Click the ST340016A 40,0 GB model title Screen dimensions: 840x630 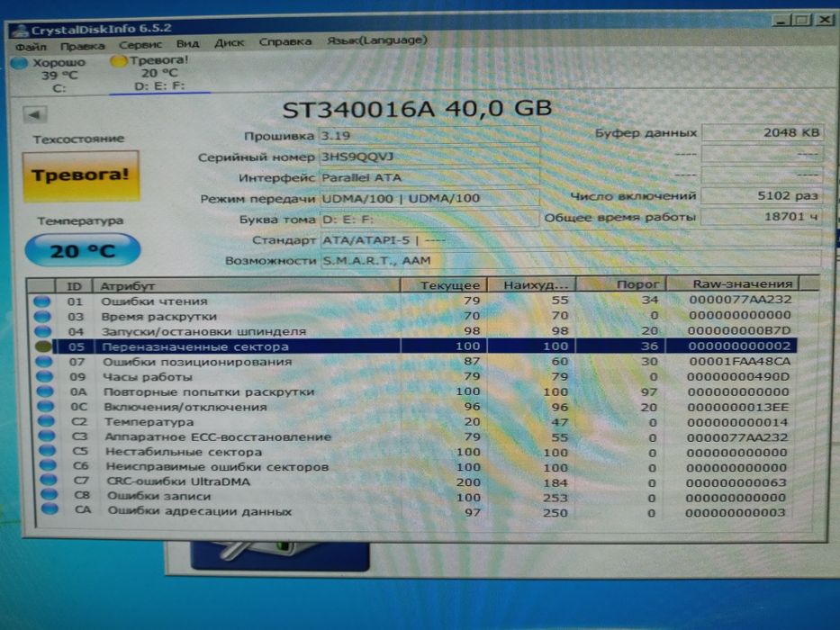(417, 109)
